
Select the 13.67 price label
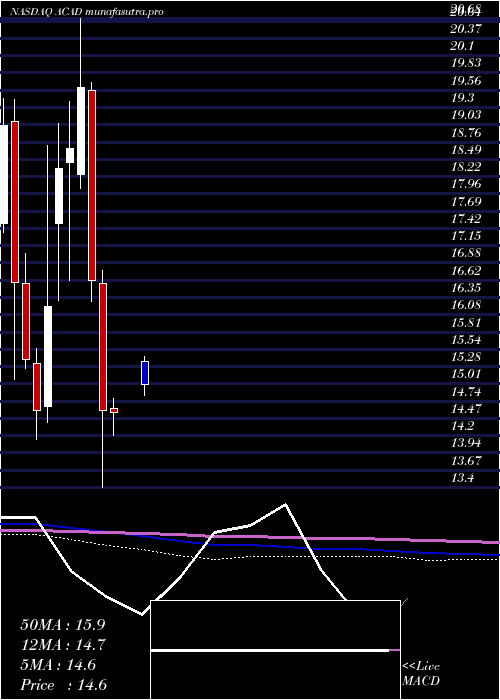(x=467, y=460)
